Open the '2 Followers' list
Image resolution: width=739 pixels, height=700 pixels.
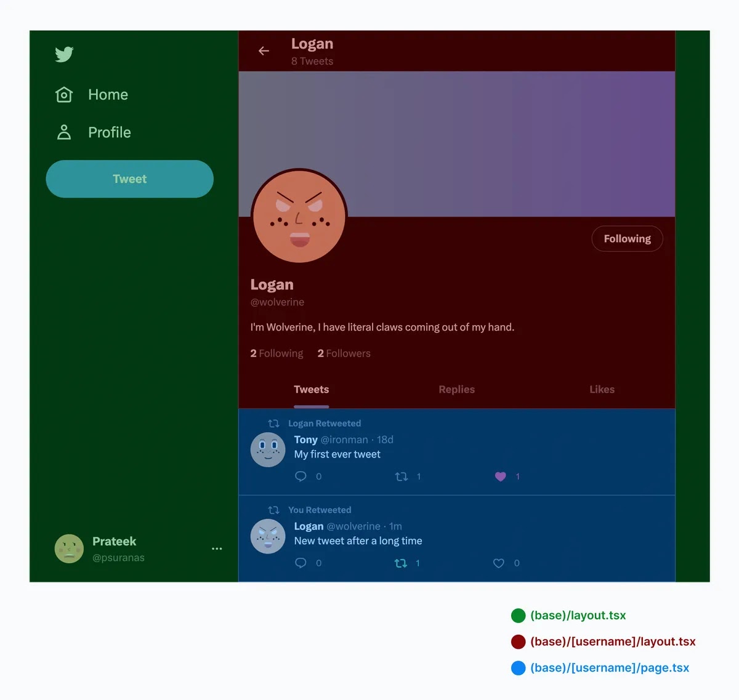344,353
